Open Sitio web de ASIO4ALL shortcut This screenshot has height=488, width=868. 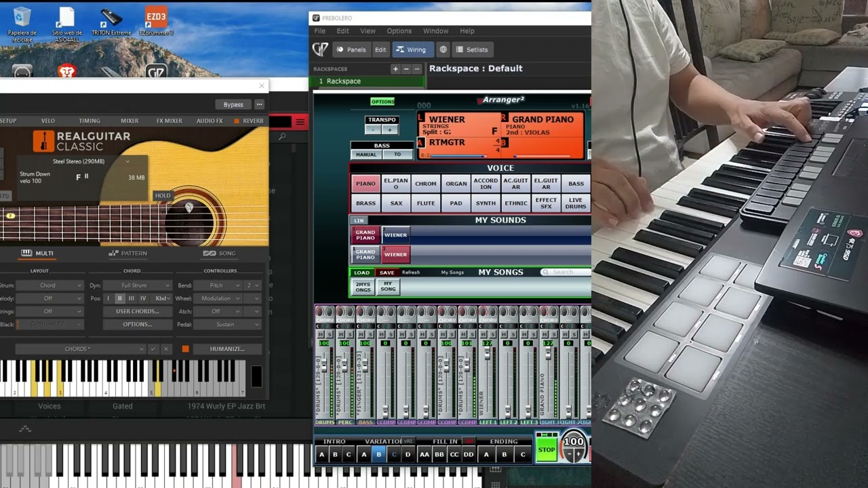66,24
